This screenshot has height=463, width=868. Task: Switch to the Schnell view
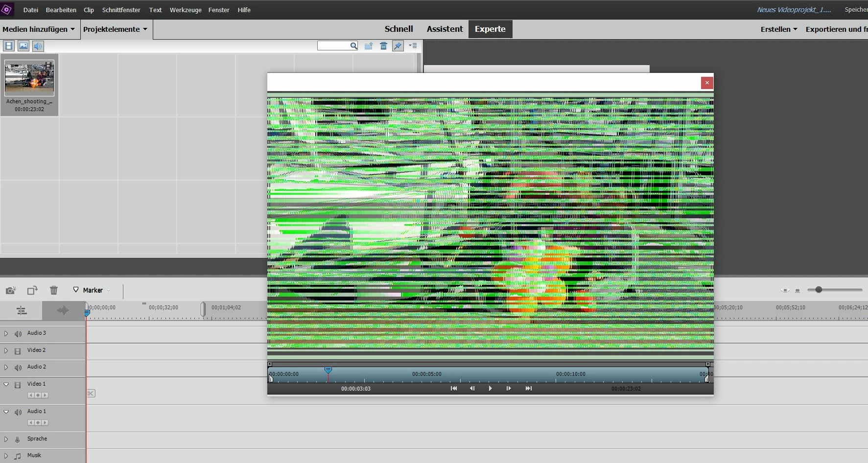tap(399, 29)
